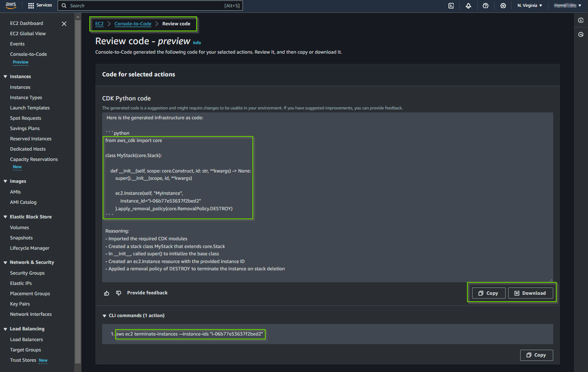Collapse the CLI commands section
588x372 pixels.
(x=104, y=315)
